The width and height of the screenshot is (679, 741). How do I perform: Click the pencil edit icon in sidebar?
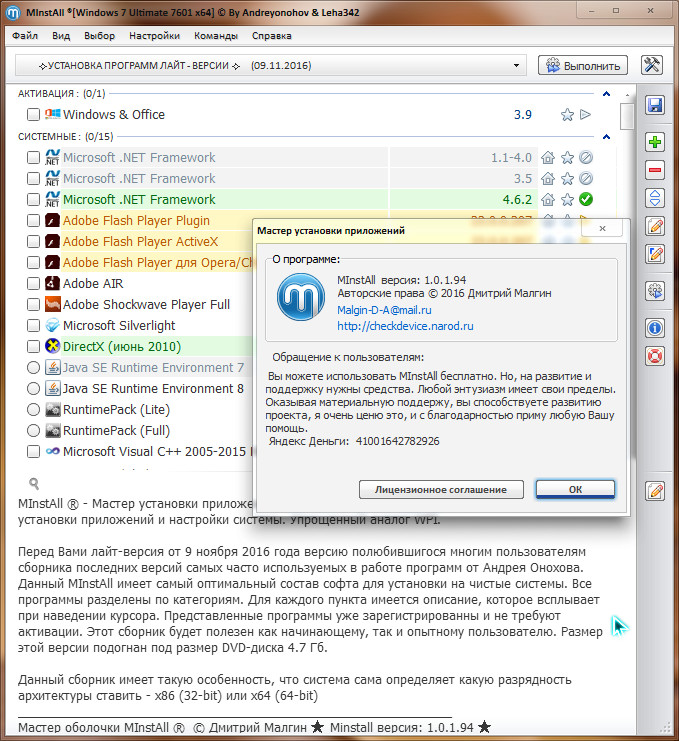click(655, 226)
